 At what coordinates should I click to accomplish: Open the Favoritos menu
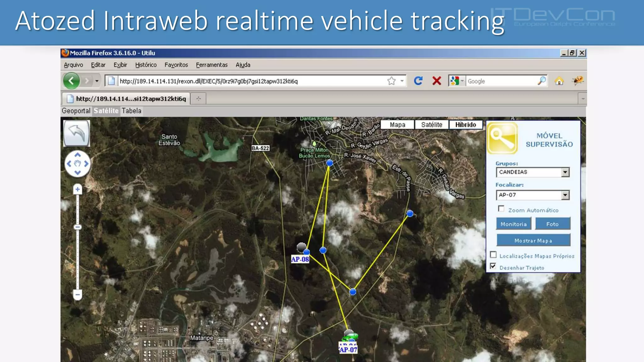176,65
